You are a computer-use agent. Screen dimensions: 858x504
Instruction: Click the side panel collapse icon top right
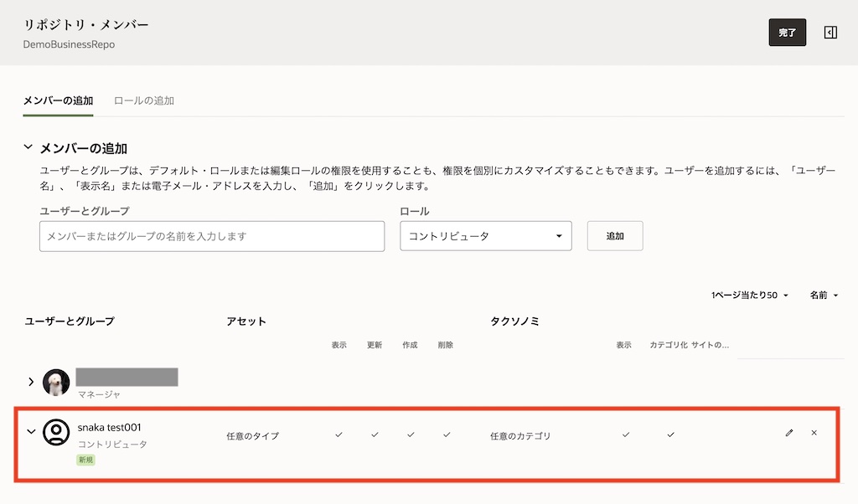tap(830, 33)
